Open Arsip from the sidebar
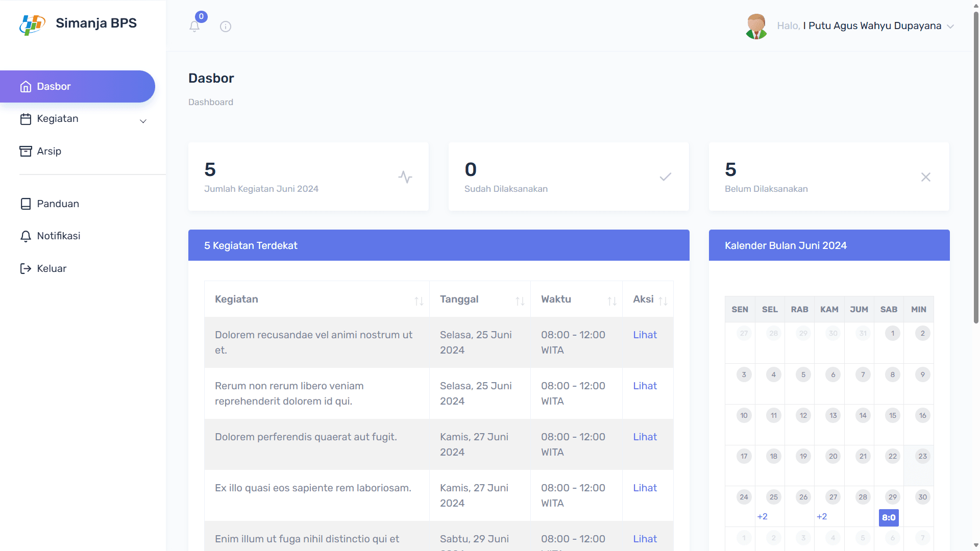980x551 pixels. [x=49, y=151]
